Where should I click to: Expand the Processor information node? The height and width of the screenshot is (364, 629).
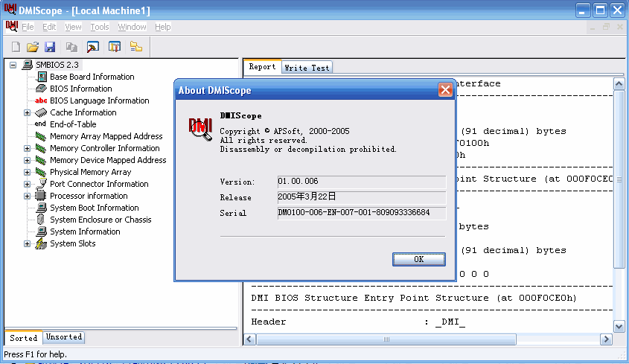(27, 197)
